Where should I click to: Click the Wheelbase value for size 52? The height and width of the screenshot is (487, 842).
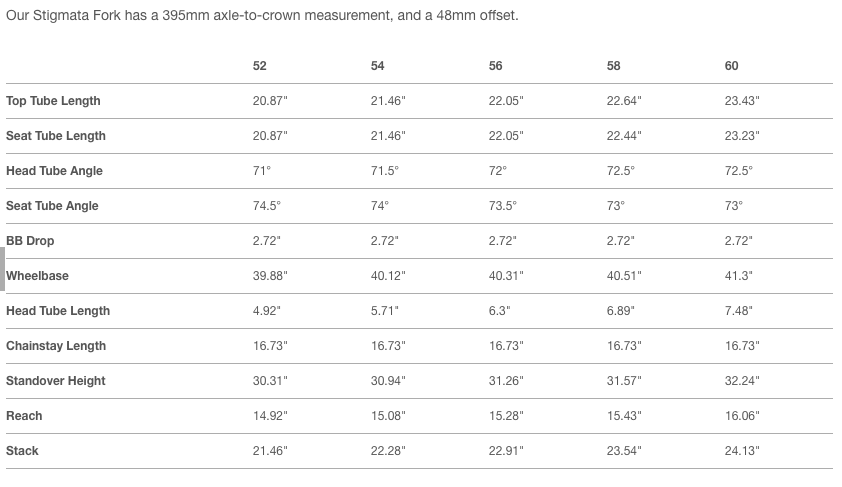[270, 276]
